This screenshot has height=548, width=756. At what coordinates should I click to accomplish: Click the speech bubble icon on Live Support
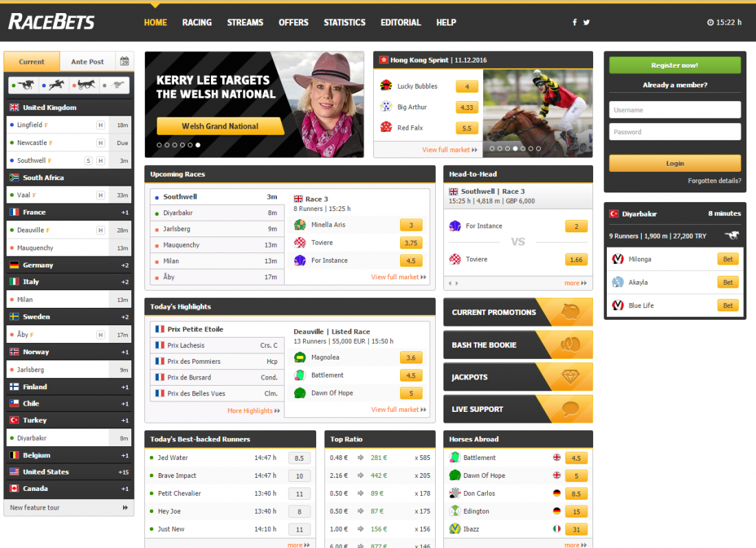570,409
